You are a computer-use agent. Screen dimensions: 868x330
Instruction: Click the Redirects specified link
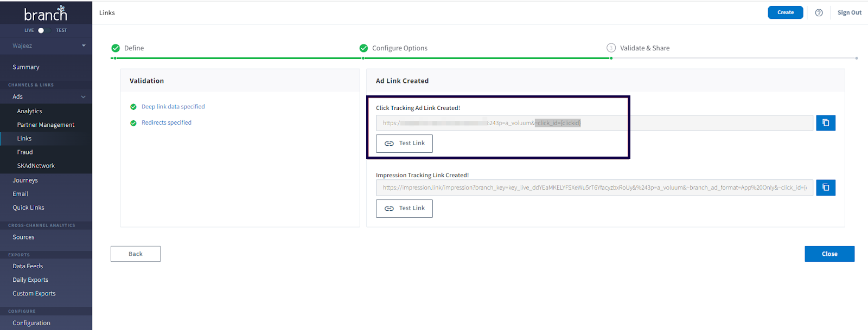click(166, 123)
